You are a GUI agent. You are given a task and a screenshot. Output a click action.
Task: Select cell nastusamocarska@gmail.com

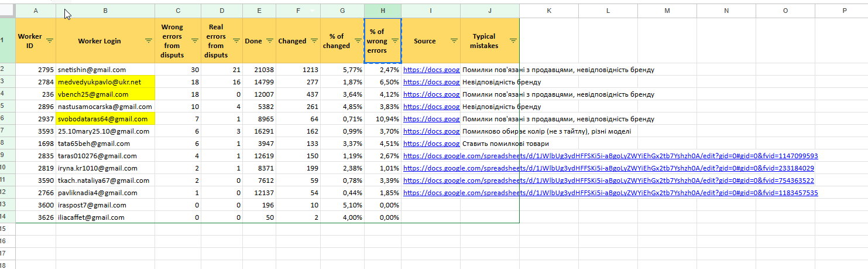(105, 107)
